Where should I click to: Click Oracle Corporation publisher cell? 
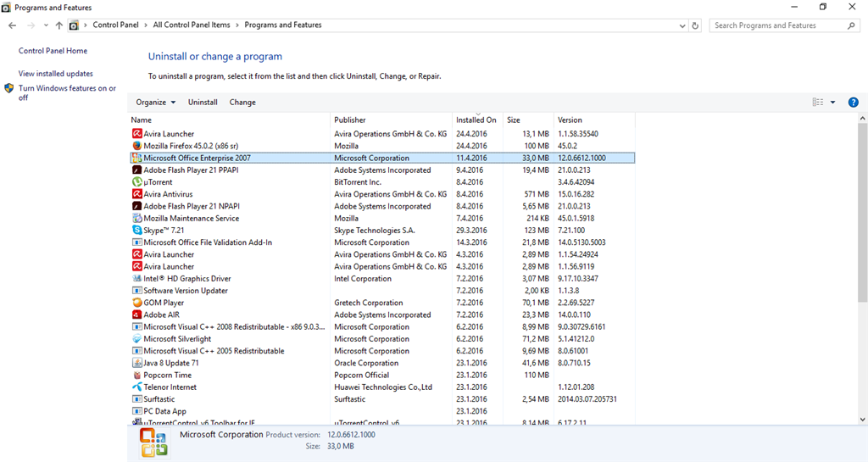point(366,363)
